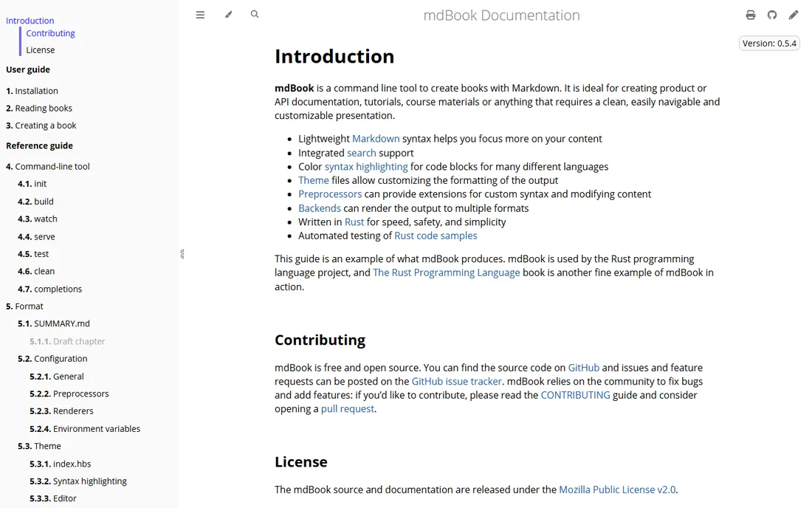
Task: Follow the Rust link in Written in Rust
Action: pyautogui.click(x=354, y=222)
